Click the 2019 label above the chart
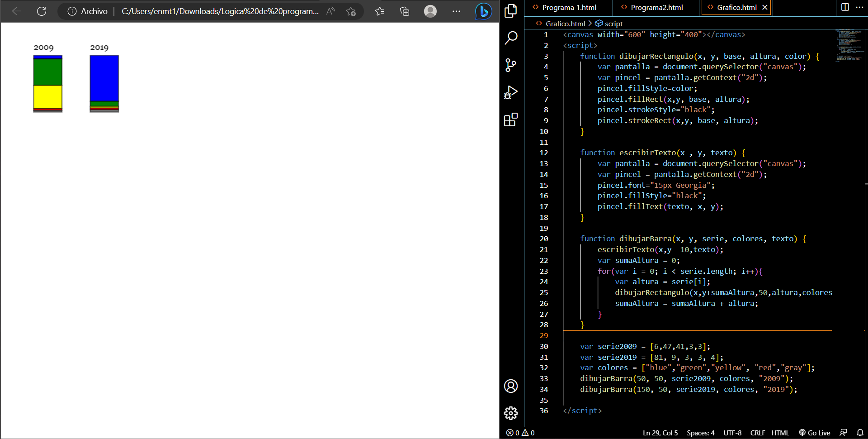The height and width of the screenshot is (439, 868). pyautogui.click(x=99, y=48)
